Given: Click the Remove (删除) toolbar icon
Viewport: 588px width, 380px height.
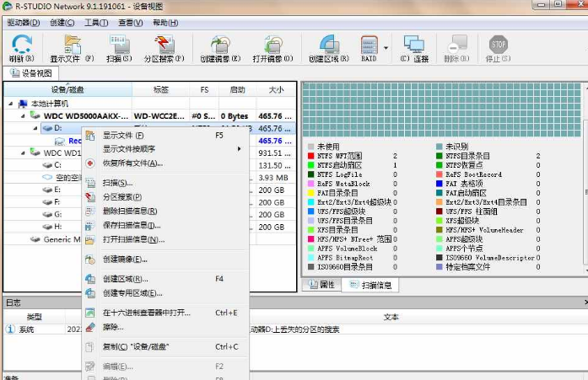Looking at the screenshot, I should (x=456, y=48).
